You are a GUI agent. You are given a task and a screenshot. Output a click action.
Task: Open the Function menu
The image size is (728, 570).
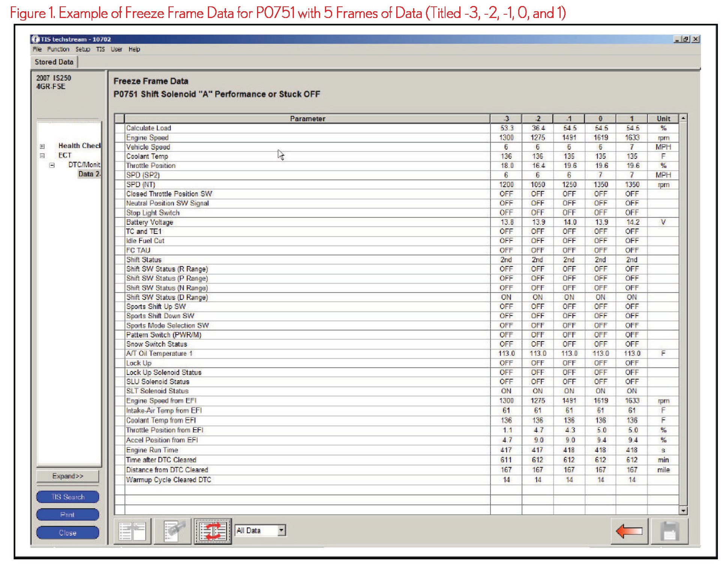coord(58,49)
